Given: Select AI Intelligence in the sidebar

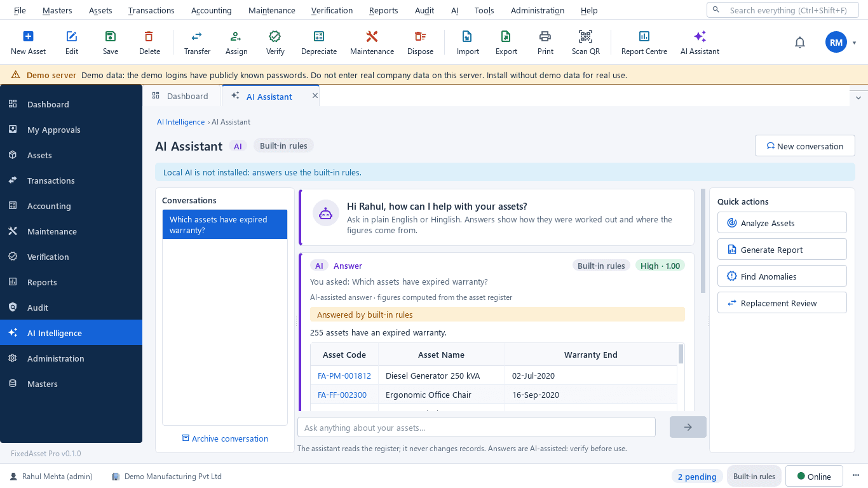Looking at the screenshot, I should click(x=71, y=333).
